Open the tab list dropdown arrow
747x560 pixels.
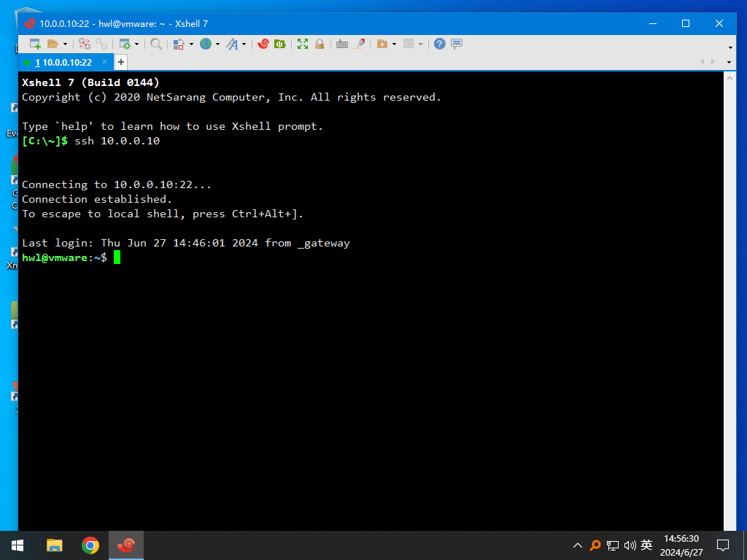click(729, 63)
